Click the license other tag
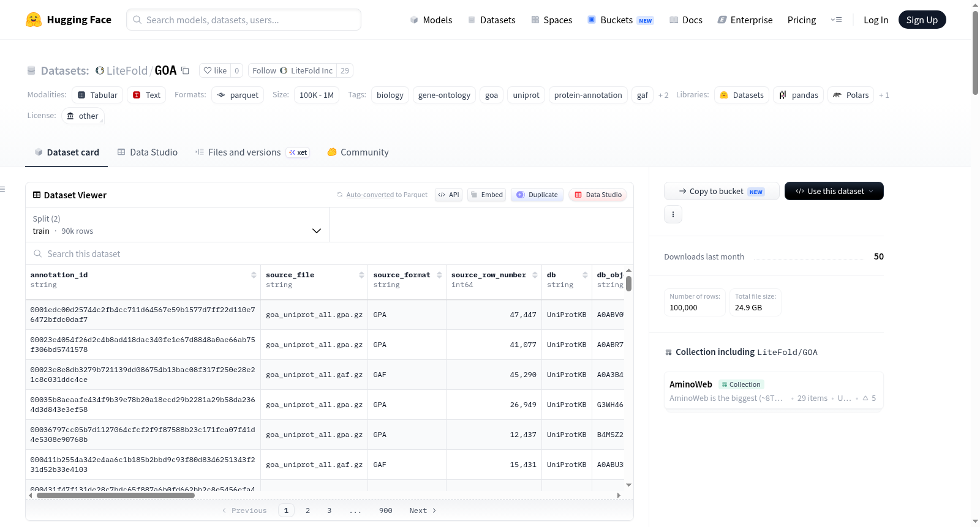This screenshot has width=980, height=527. (83, 116)
